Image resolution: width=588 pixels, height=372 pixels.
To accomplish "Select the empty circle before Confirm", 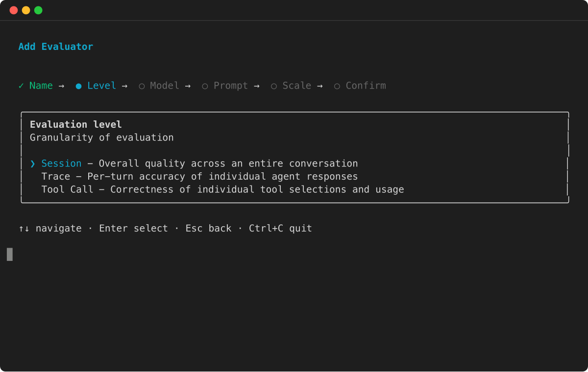I will tap(337, 86).
